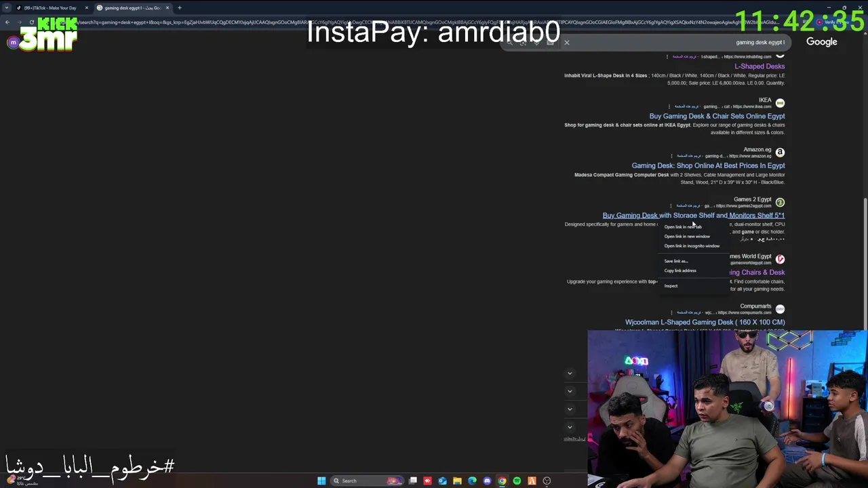Image resolution: width=868 pixels, height=488 pixels.
Task: Click the Games World Egypt favicon
Action: pyautogui.click(x=780, y=260)
